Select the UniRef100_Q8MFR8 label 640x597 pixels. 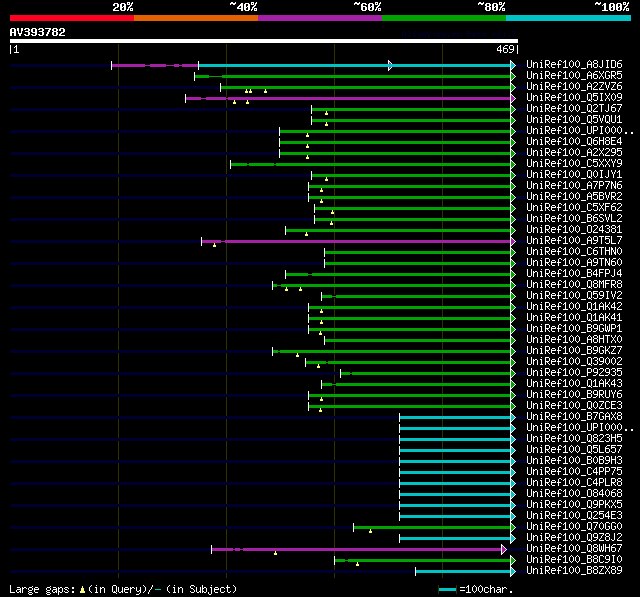574,285
